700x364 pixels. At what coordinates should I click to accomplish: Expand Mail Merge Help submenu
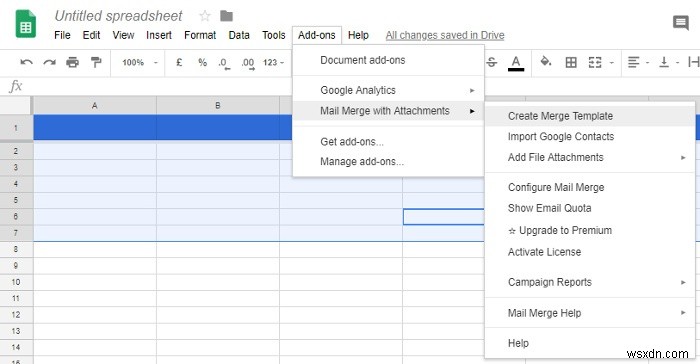[590, 313]
